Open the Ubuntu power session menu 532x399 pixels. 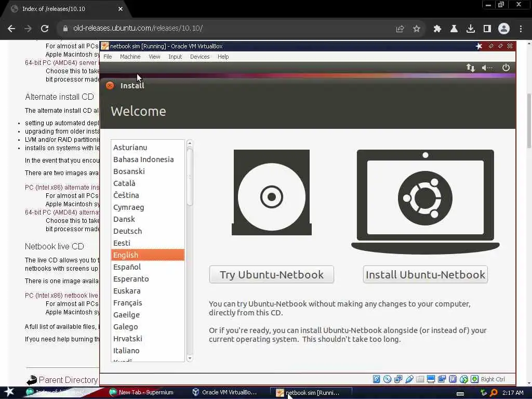pos(506,68)
